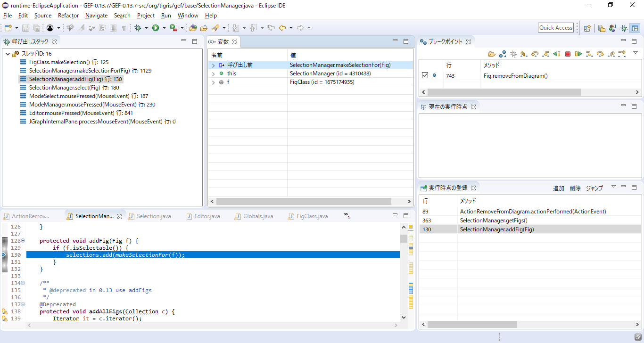
Task: Uncheck the breakpoint checkbox for line 743
Action: click(425, 75)
